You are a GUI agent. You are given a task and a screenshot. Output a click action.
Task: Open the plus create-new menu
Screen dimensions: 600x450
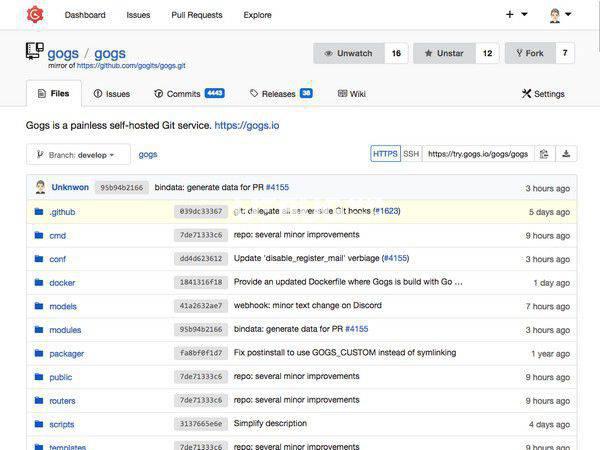[516, 15]
